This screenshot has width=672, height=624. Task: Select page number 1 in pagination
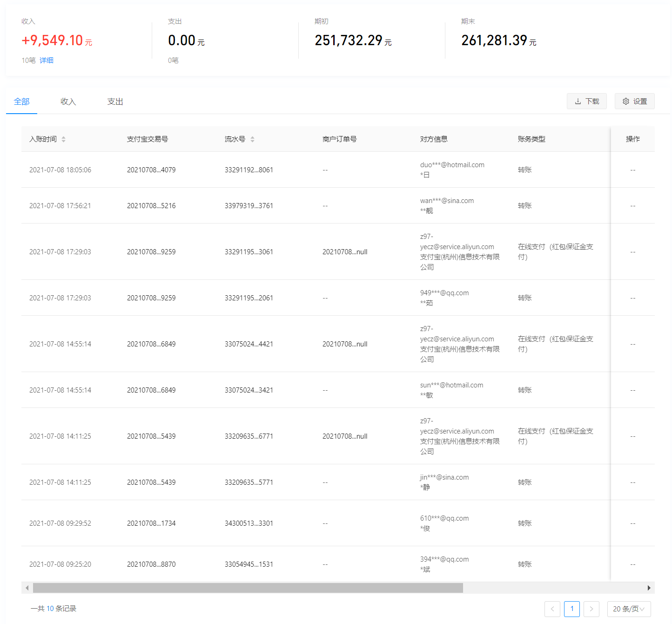click(x=572, y=609)
